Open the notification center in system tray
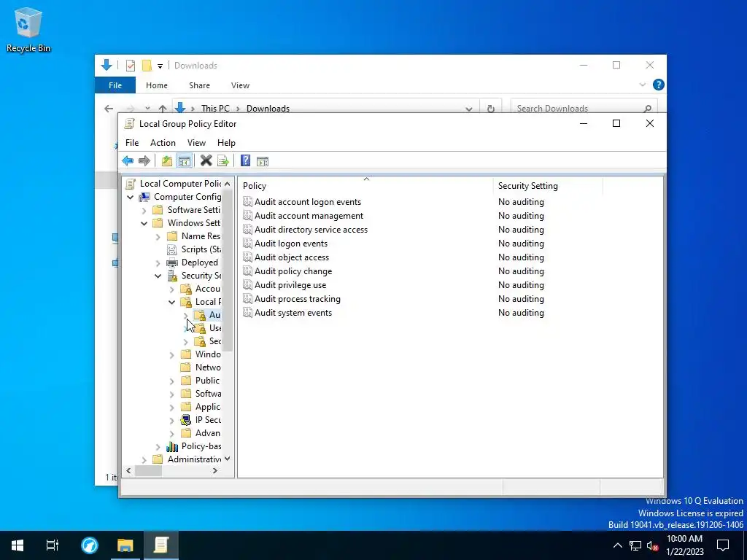 pos(723,545)
